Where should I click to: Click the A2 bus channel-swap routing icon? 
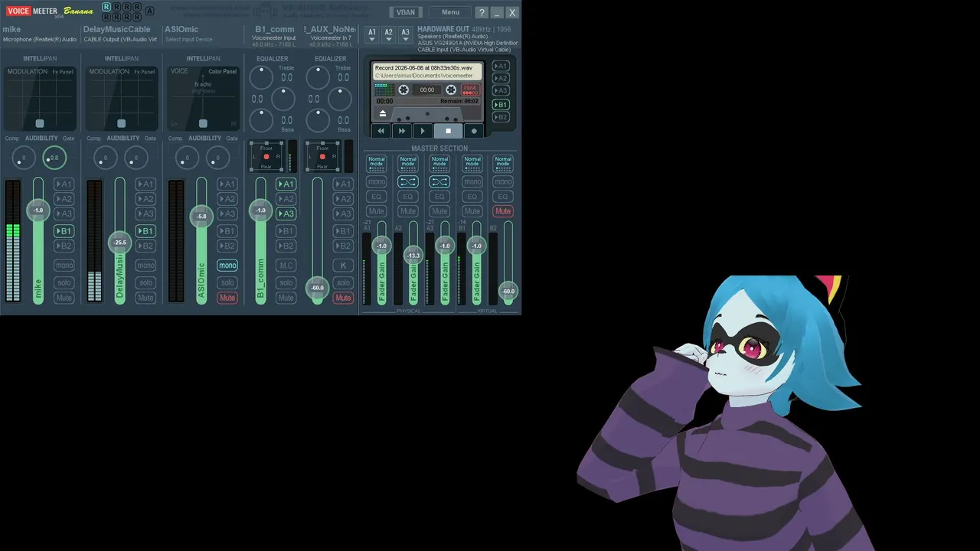coord(408,181)
